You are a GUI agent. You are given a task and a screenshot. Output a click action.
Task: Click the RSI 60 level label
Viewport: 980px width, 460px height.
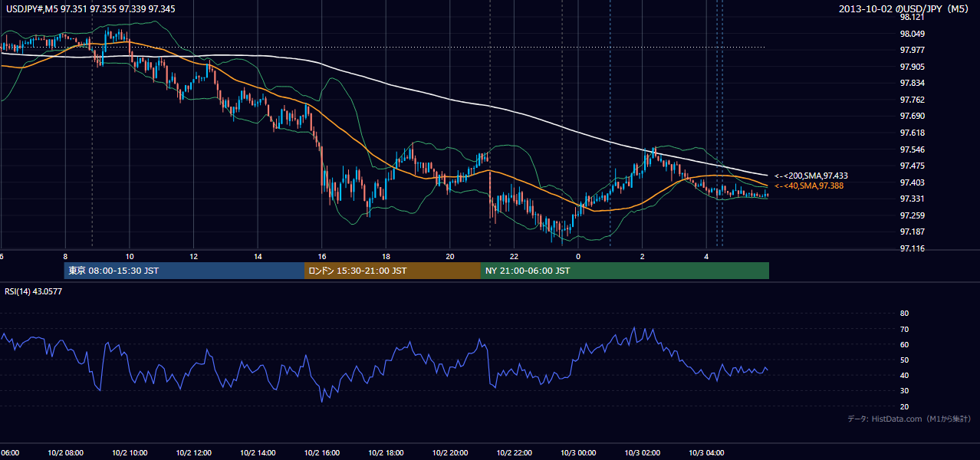[x=904, y=344]
